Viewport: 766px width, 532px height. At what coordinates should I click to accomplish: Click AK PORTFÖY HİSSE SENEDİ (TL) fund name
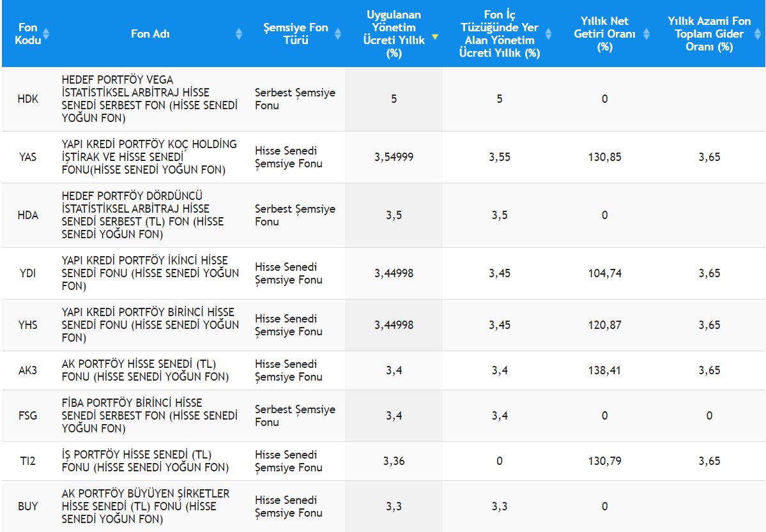point(145,370)
